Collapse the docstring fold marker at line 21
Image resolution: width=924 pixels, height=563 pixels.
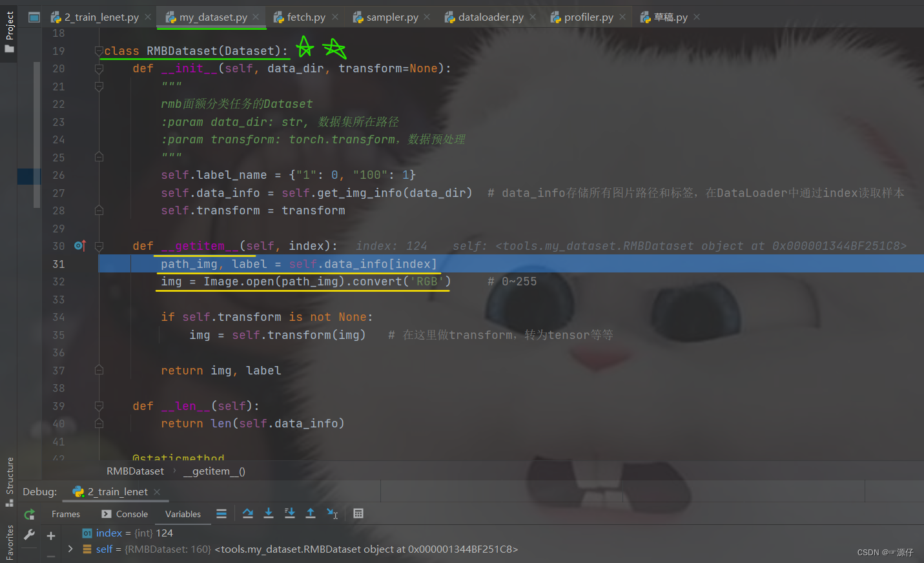click(99, 86)
